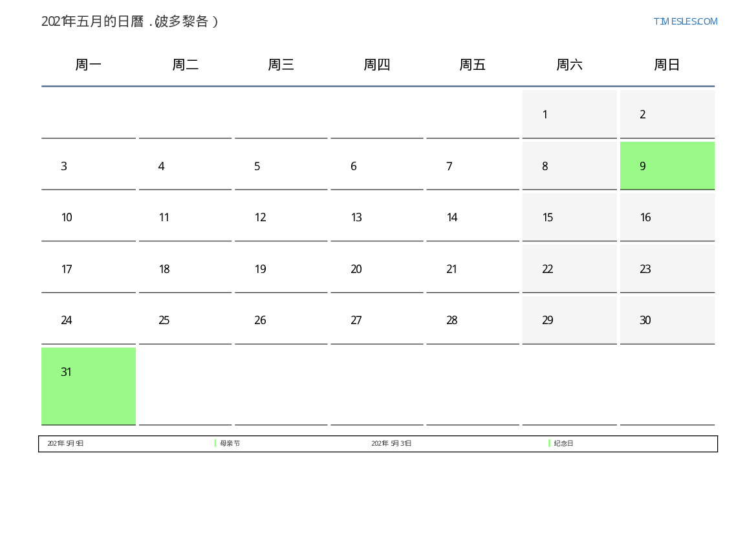Viewport: 756px width, 535px height.
Task: Select date 17 in the calendar
Action: point(88,268)
